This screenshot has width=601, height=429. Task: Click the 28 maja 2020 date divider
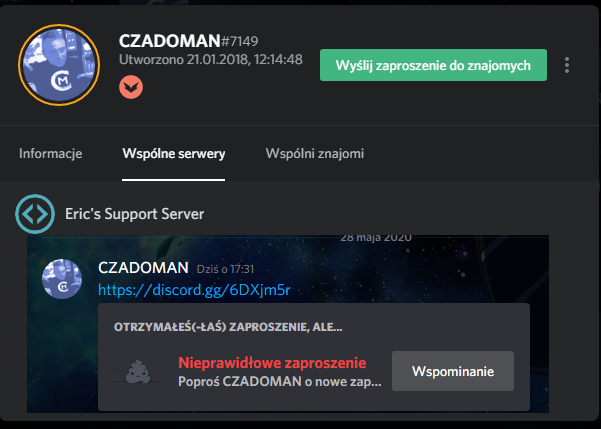pos(376,238)
